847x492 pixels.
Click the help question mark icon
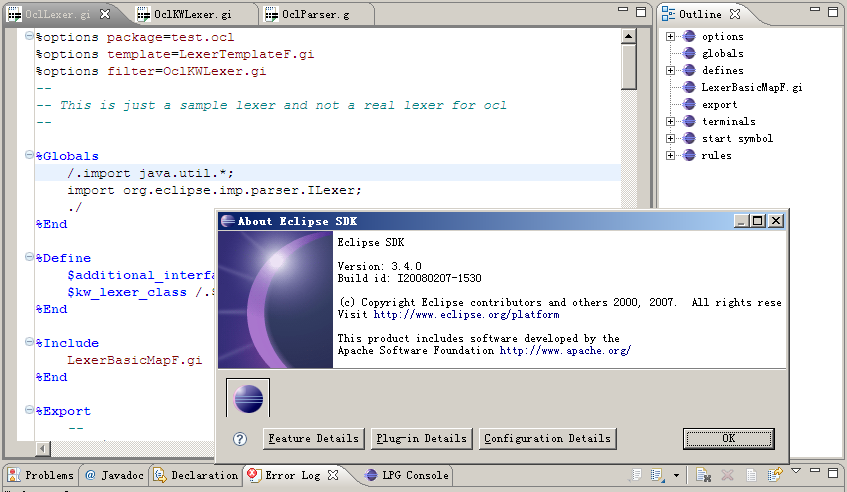pos(240,439)
